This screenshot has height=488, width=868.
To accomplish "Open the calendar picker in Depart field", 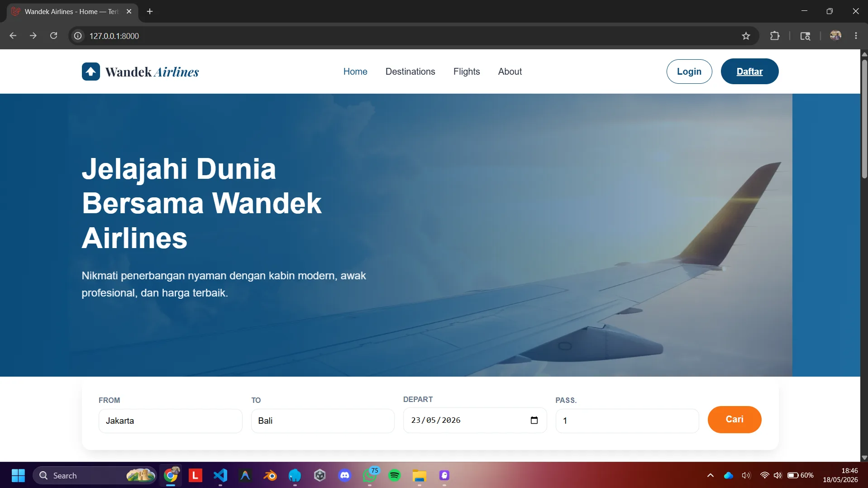I will (534, 420).
